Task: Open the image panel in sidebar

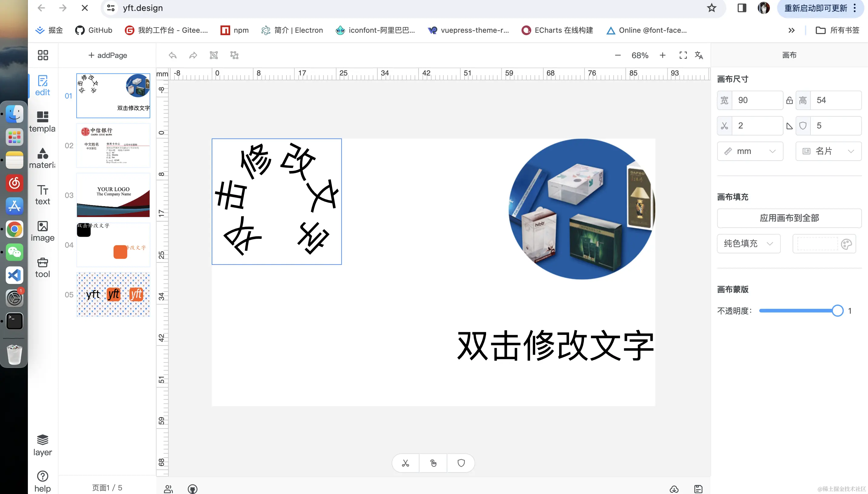Action: [x=42, y=231]
